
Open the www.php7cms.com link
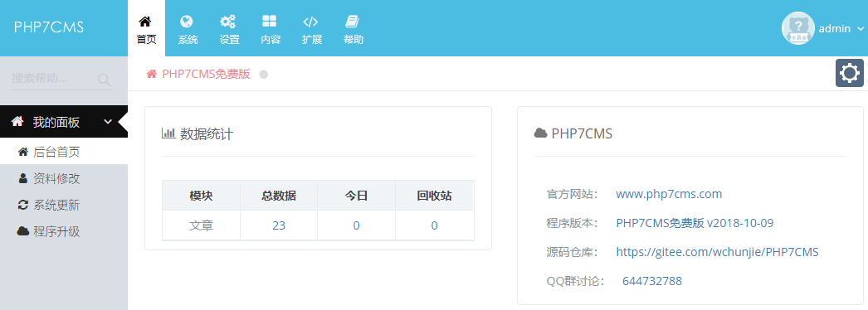pos(669,194)
